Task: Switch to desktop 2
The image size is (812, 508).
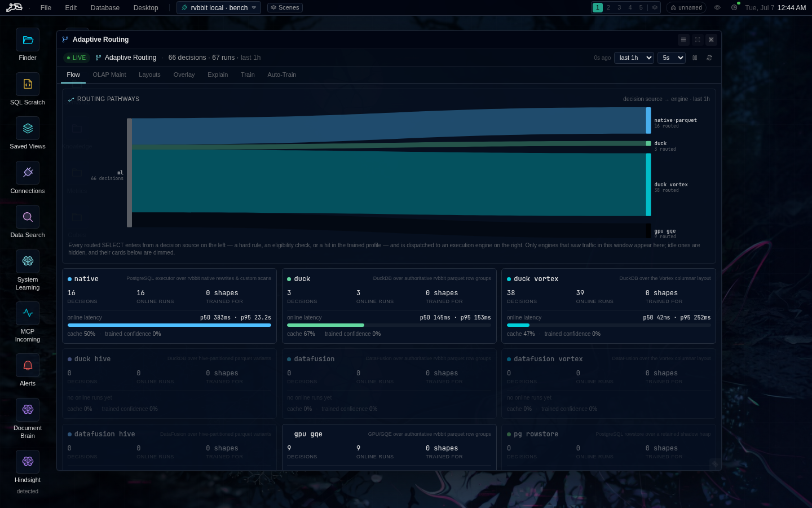Action: click(608, 7)
